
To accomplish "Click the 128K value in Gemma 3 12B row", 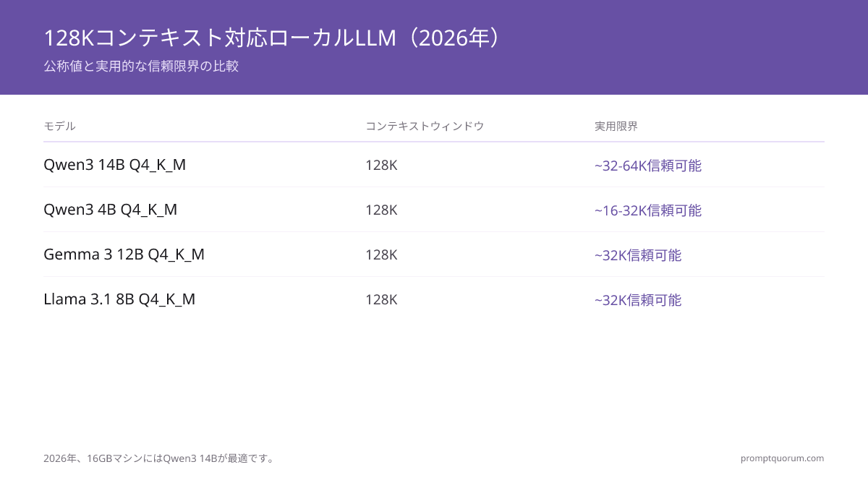I will coord(381,255).
